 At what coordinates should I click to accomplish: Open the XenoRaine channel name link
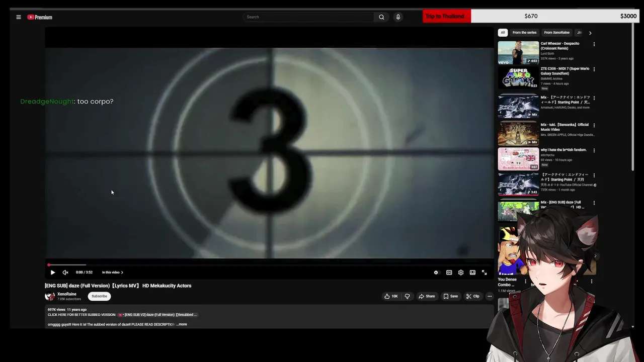coord(67,294)
